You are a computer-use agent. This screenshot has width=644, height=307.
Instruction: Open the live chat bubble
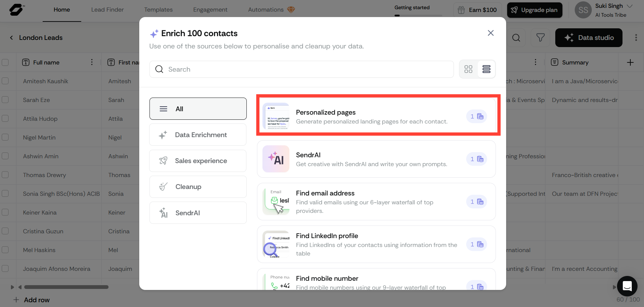pos(627,286)
